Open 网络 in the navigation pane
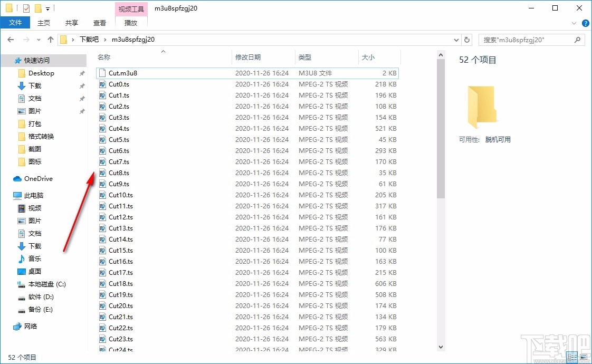The width and height of the screenshot is (592, 364). [30, 326]
